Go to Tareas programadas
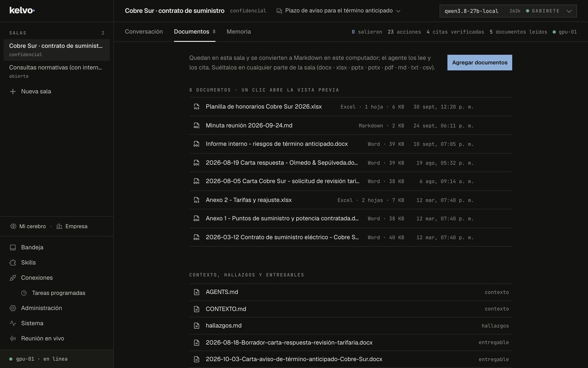Image resolution: width=588 pixels, height=368 pixels. point(58,293)
